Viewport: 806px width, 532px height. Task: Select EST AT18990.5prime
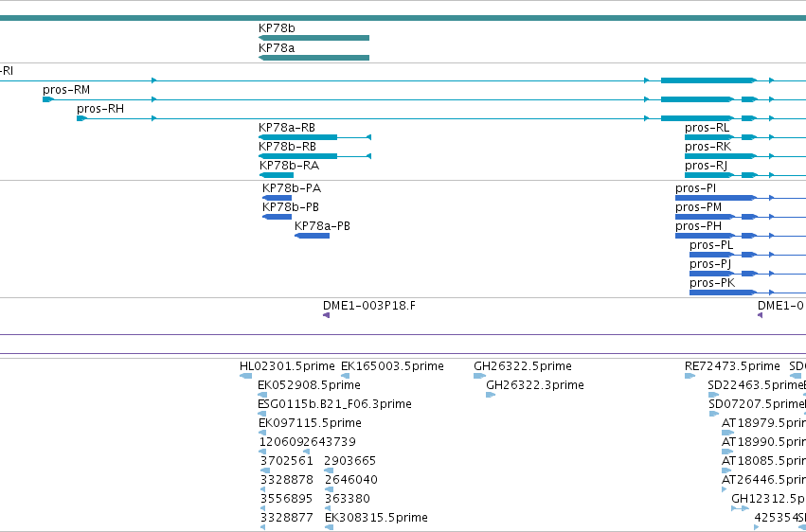click(x=728, y=452)
